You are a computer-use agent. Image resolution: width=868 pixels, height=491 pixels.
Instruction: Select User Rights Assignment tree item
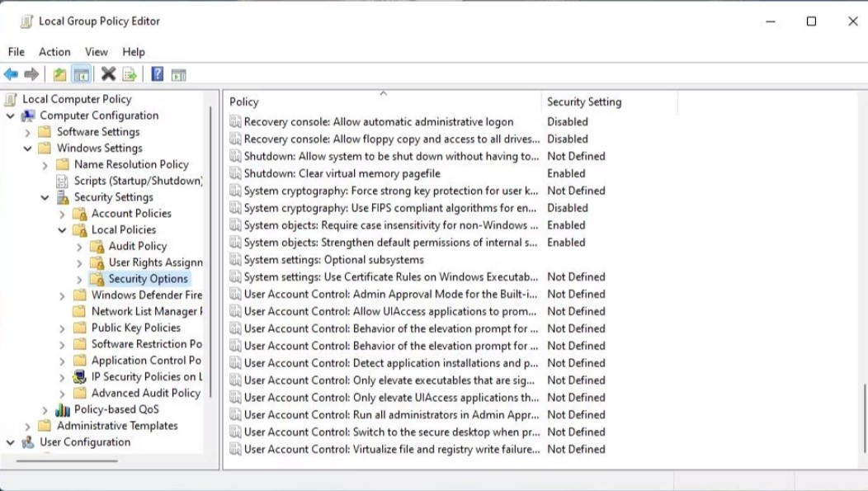155,262
